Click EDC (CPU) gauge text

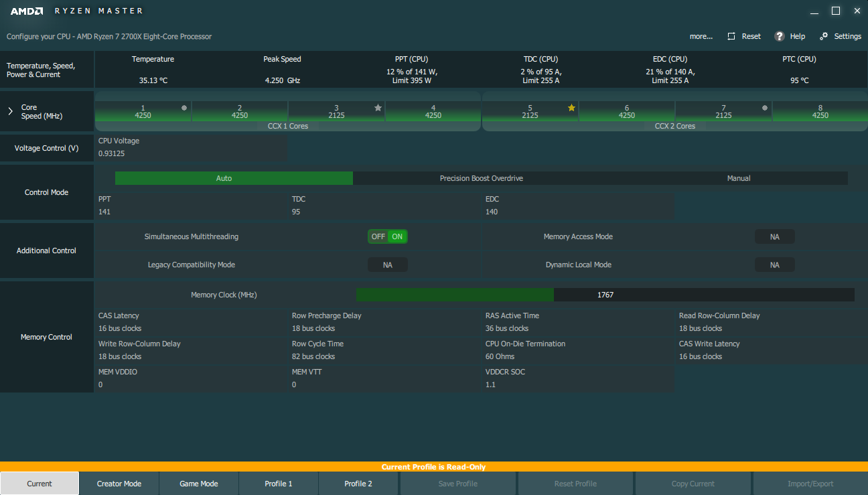670,76
